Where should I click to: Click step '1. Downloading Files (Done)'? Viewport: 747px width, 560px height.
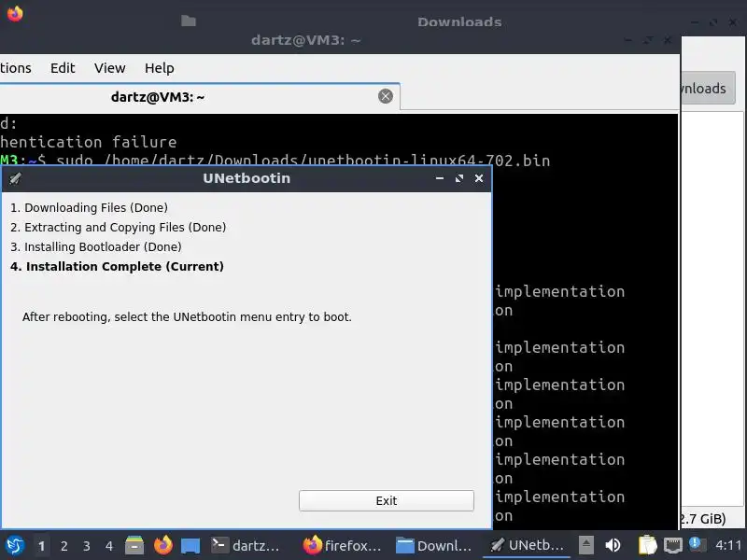[x=89, y=207]
